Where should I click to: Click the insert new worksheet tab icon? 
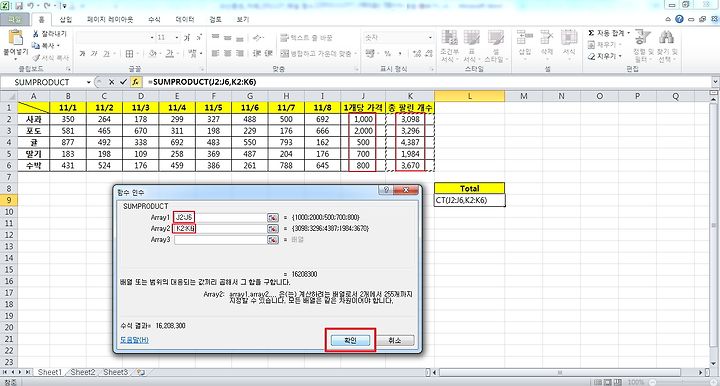[141, 372]
